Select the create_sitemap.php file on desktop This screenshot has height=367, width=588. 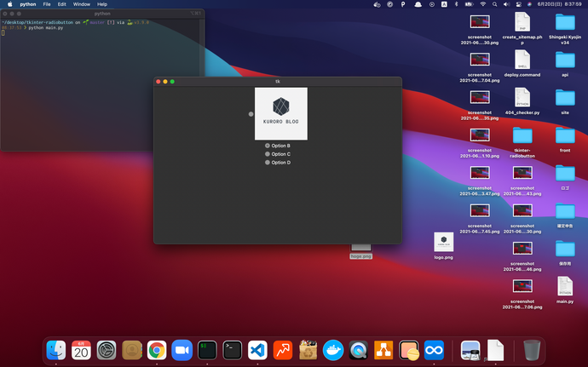pyautogui.click(x=522, y=28)
